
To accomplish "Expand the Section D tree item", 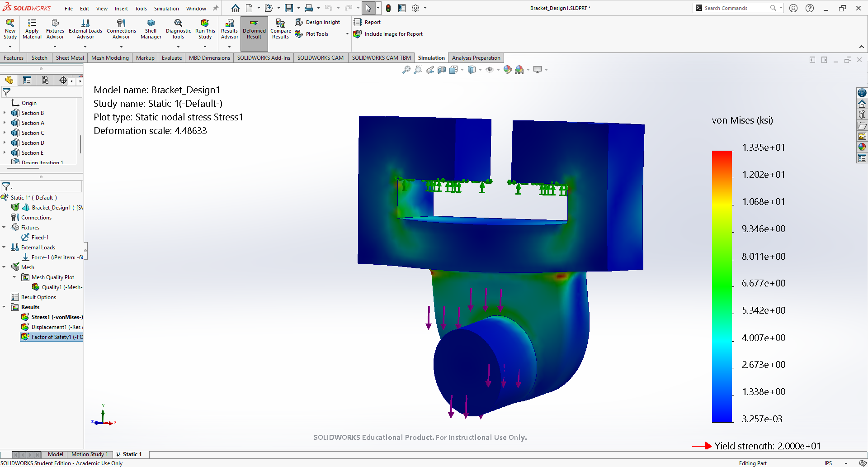I will click(5, 143).
